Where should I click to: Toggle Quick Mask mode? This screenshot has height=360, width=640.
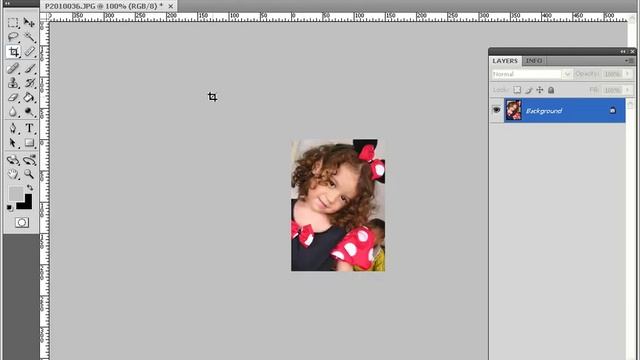(x=22, y=222)
